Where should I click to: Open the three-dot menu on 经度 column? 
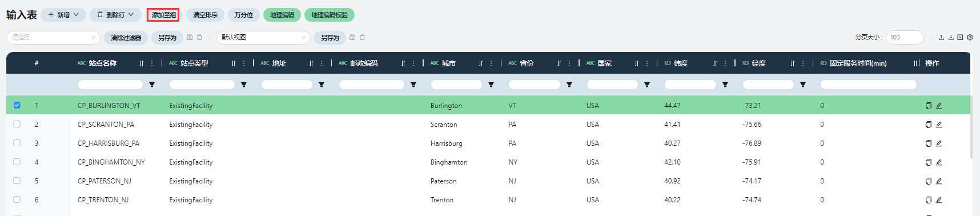coord(803,63)
